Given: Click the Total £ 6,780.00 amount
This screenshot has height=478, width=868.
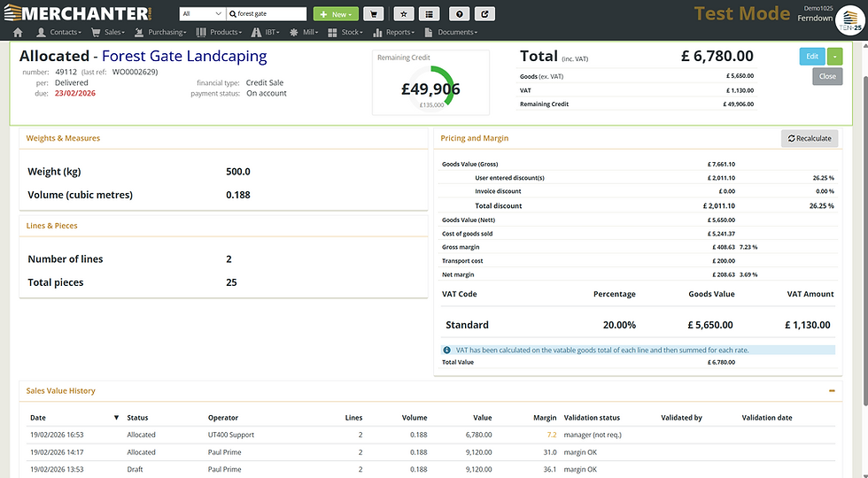Looking at the screenshot, I should point(717,56).
